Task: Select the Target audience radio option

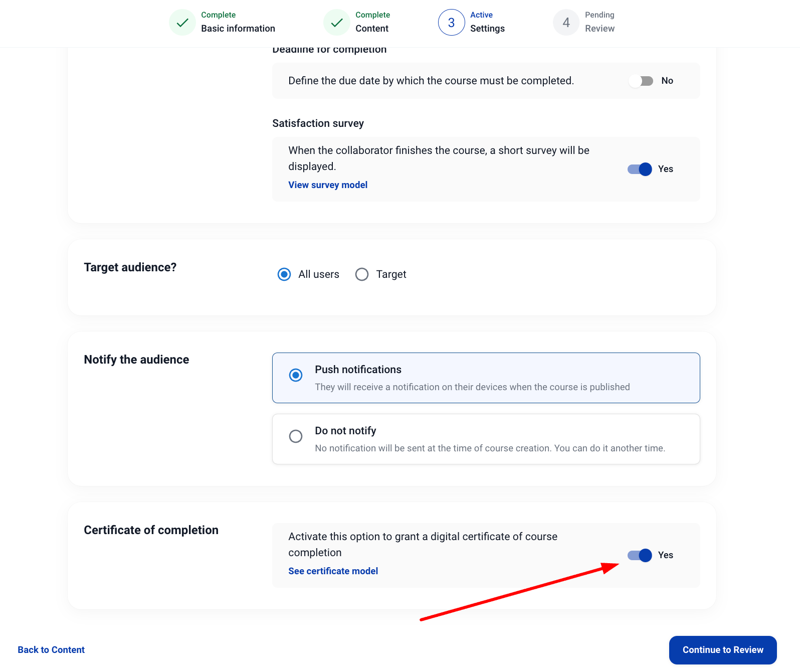Action: tap(362, 274)
